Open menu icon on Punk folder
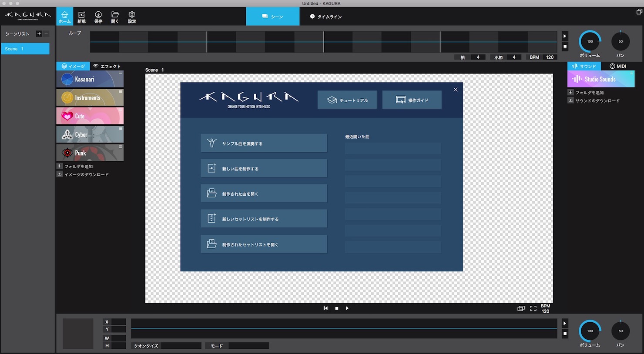644x354 pixels. [x=121, y=147]
